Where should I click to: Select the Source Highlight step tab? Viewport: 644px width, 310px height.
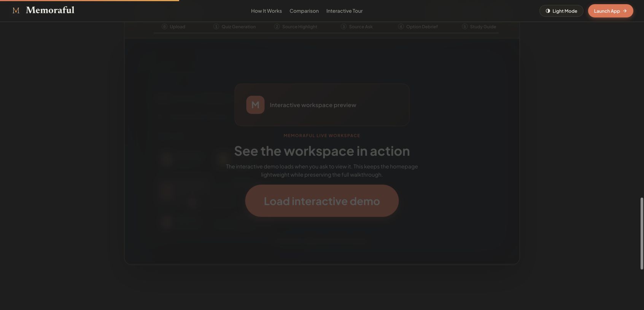click(x=296, y=27)
